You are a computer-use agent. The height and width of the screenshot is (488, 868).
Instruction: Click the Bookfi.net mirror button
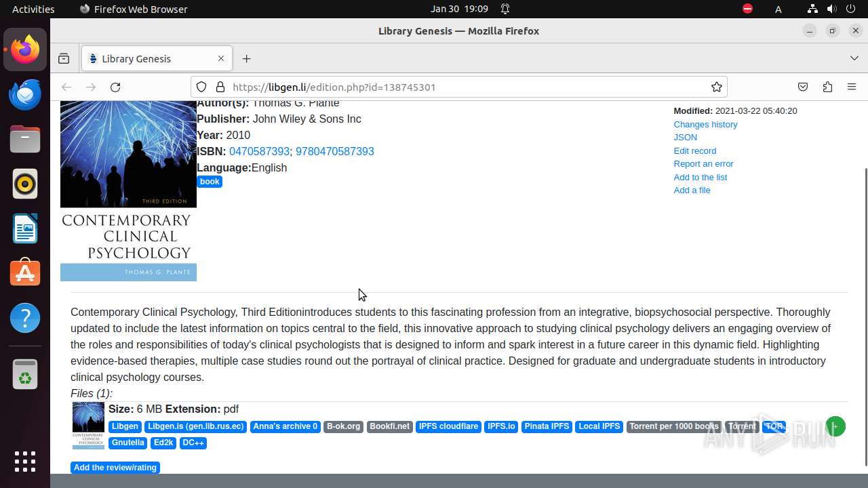(390, 426)
